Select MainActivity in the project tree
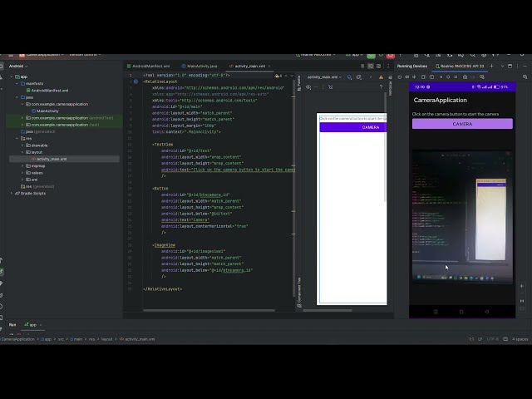The width and height of the screenshot is (532, 399). pyautogui.click(x=45, y=111)
